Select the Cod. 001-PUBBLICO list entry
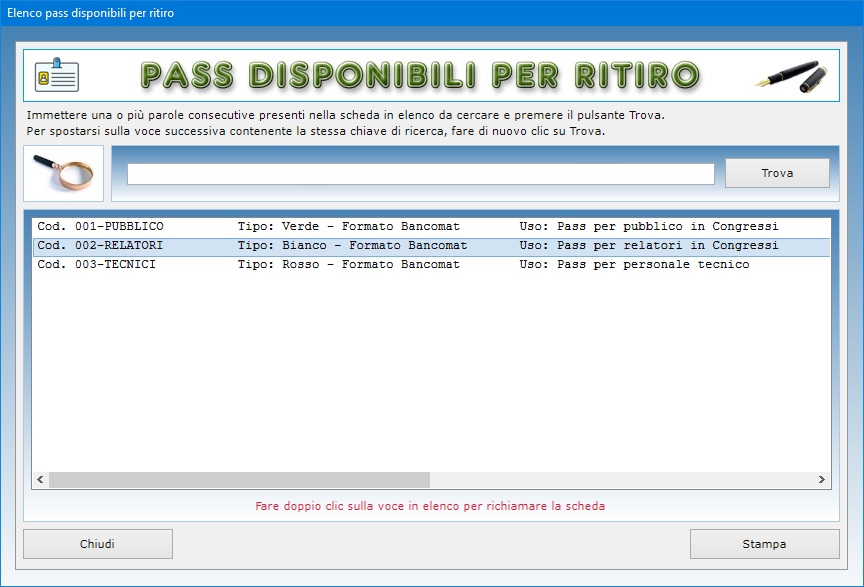This screenshot has width=864, height=587. (100, 227)
